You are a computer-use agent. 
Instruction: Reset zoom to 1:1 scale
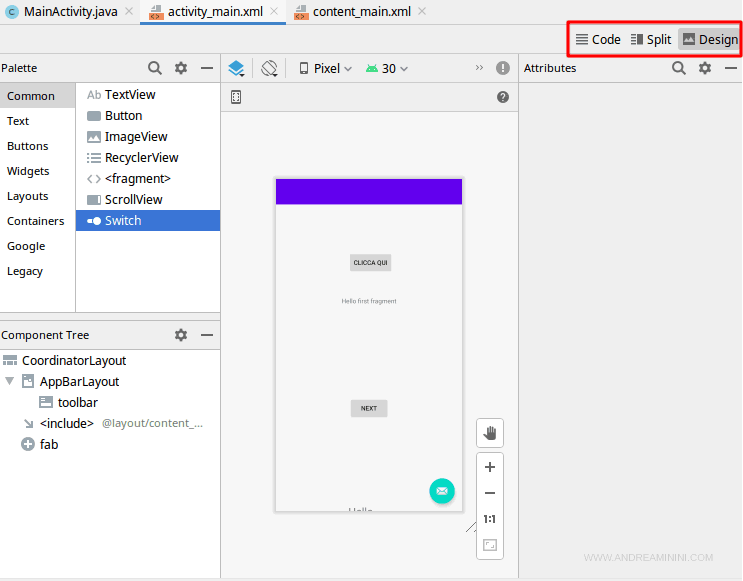(x=490, y=519)
